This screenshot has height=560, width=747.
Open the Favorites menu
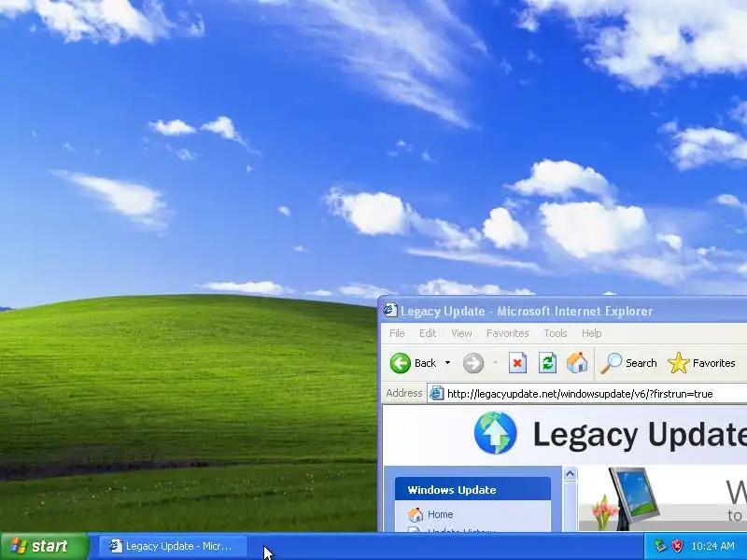click(507, 333)
